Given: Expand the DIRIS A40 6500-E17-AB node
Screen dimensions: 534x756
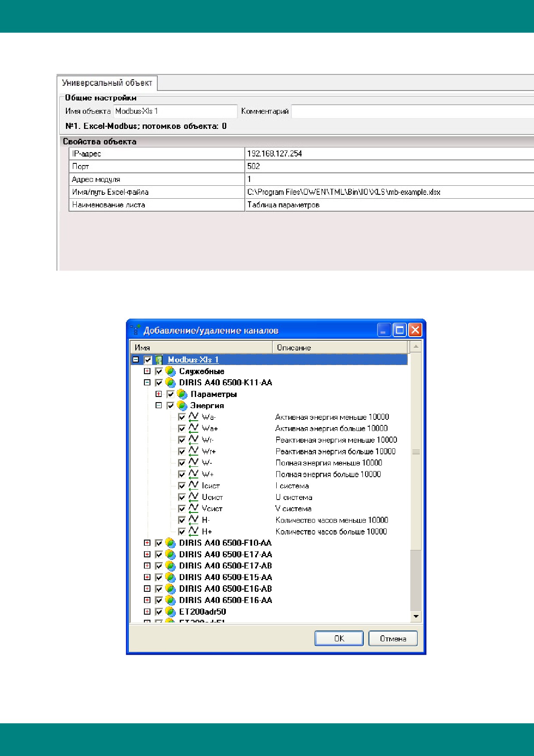Looking at the screenshot, I should tap(147, 565).
